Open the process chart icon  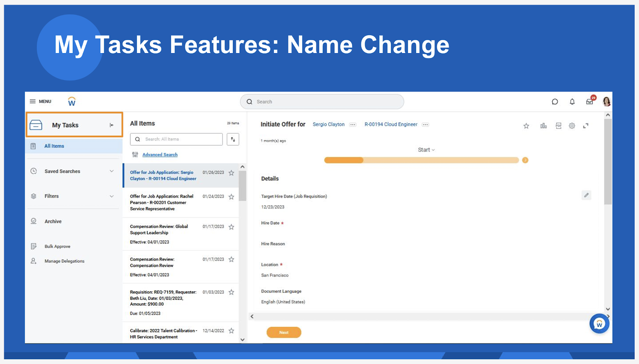point(544,126)
